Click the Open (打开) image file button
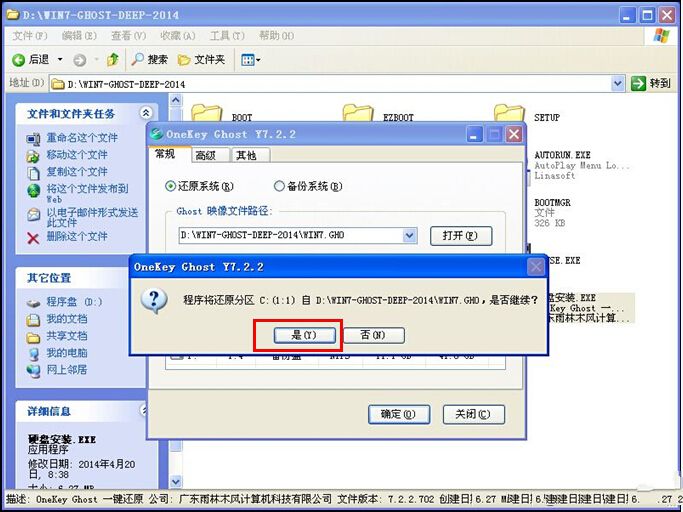The width and height of the screenshot is (683, 512). pyautogui.click(x=461, y=236)
